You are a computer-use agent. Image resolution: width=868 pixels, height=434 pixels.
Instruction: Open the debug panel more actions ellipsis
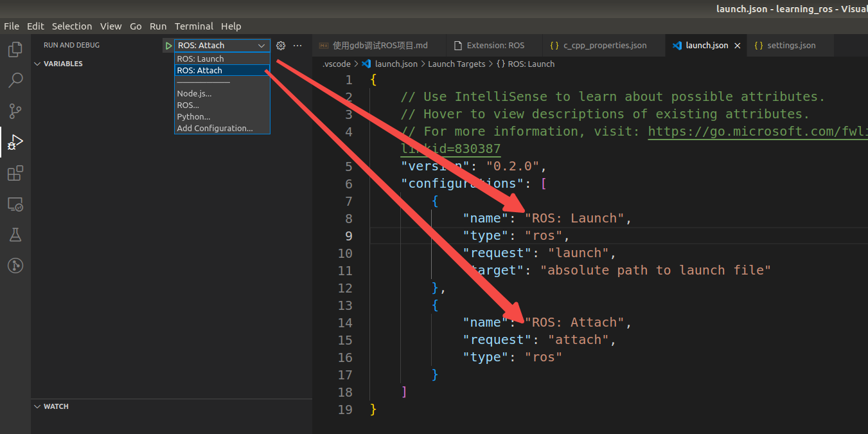coord(297,46)
